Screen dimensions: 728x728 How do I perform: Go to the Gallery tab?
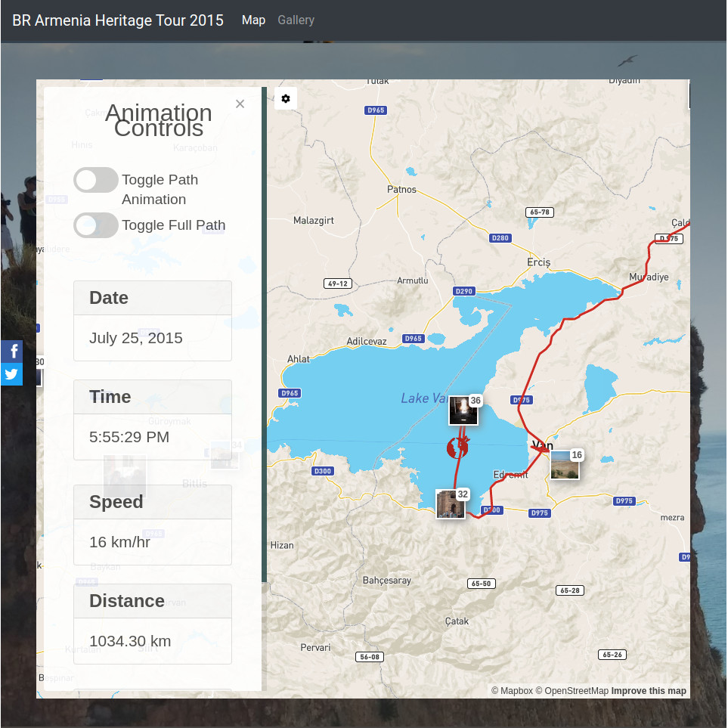pos(296,20)
